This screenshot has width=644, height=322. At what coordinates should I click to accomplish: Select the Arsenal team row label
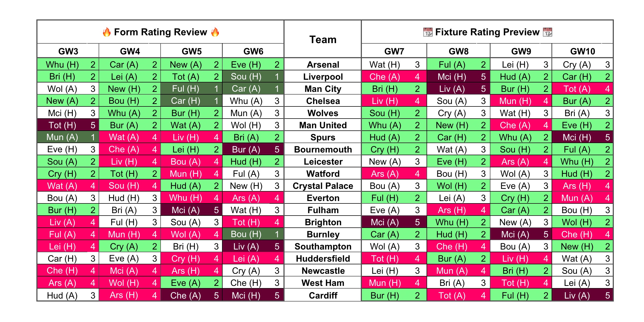click(323, 65)
